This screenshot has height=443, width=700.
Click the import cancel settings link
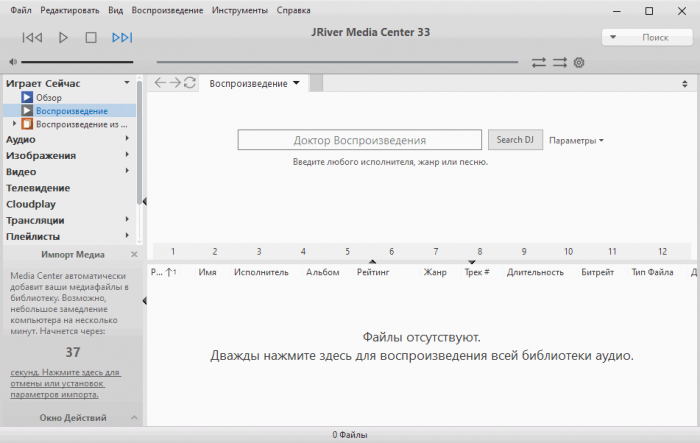pos(65,384)
